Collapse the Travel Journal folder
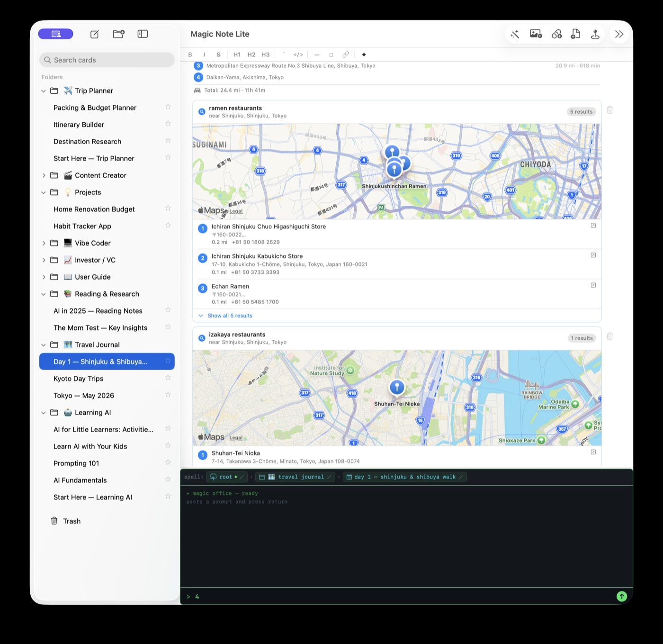 coord(44,345)
